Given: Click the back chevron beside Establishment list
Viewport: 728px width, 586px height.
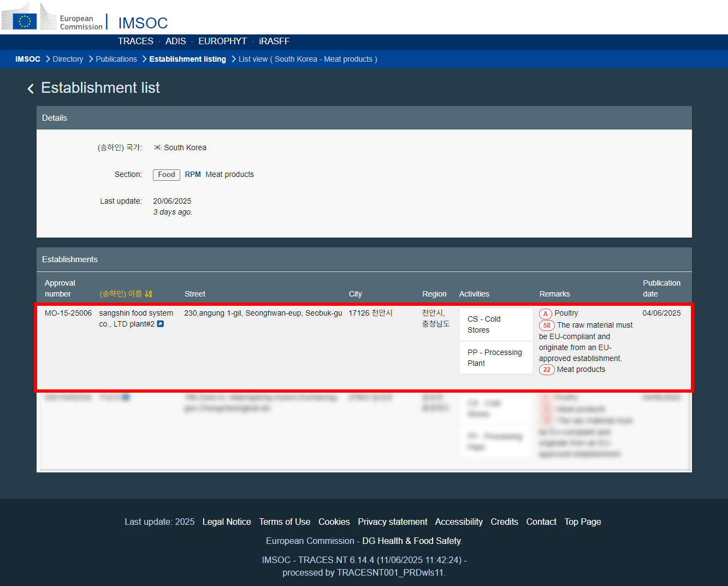Looking at the screenshot, I should 31,88.
